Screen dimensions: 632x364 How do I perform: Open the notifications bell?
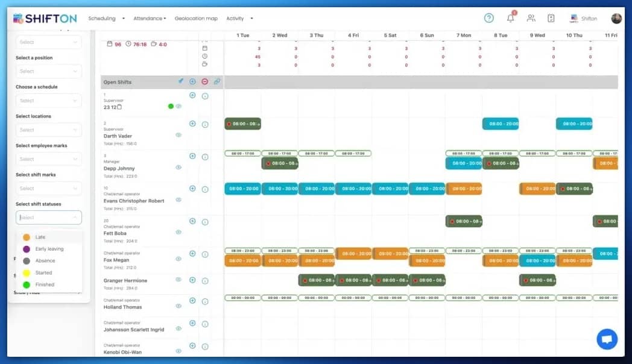[510, 17]
